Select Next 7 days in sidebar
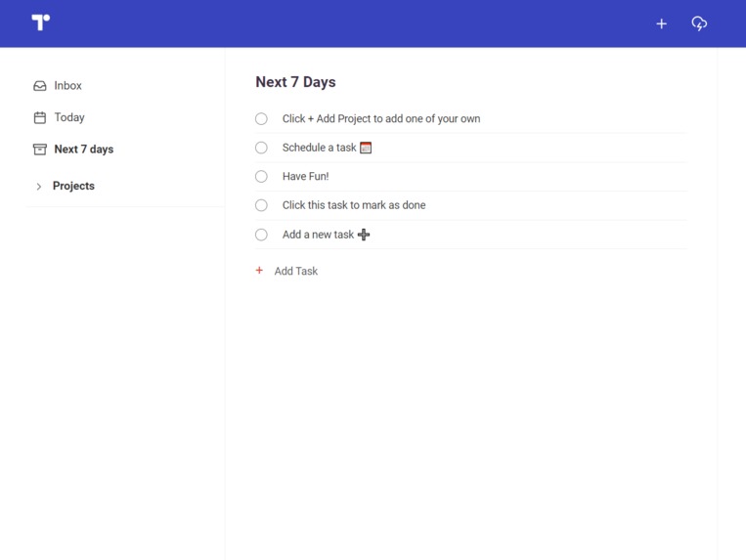The width and height of the screenshot is (746, 560). click(x=84, y=150)
